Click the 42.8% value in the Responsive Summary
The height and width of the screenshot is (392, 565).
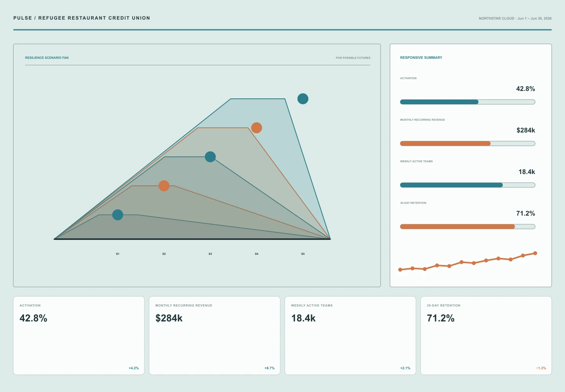525,89
